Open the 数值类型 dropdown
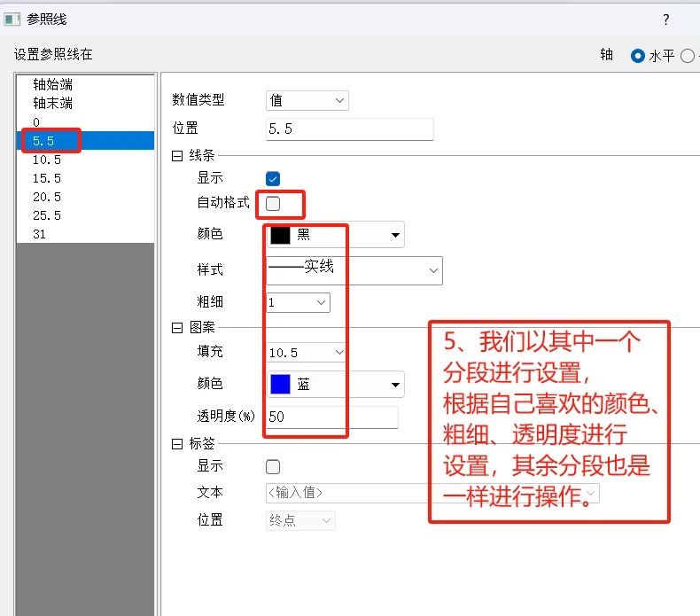The height and width of the screenshot is (616, 700). tap(307, 101)
